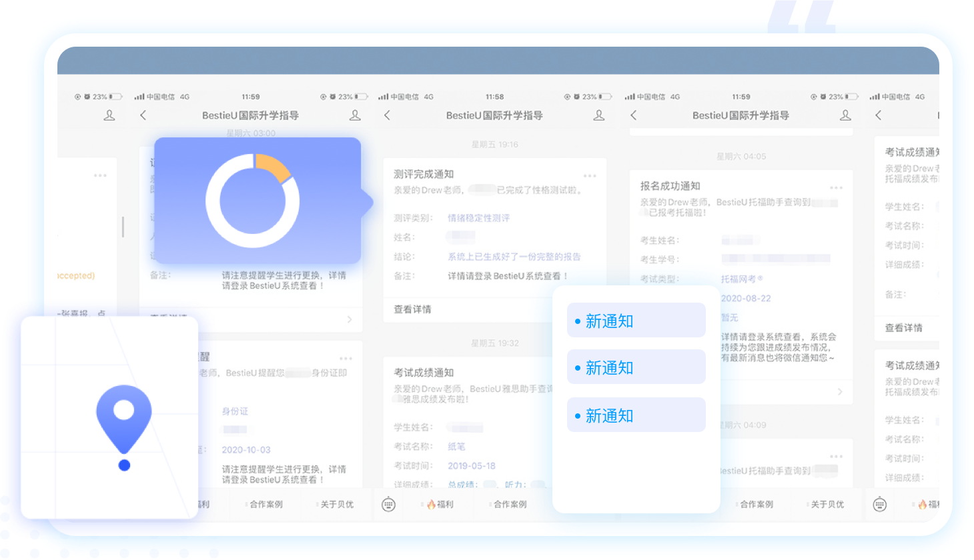Open the more-options dots on the leftmost cut-off card
974x560 pixels.
100,175
